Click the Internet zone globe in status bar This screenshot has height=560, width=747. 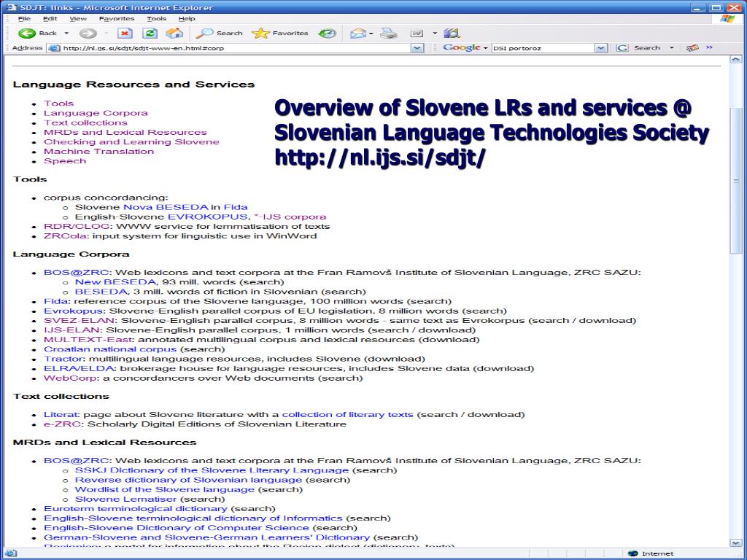pyautogui.click(x=633, y=553)
